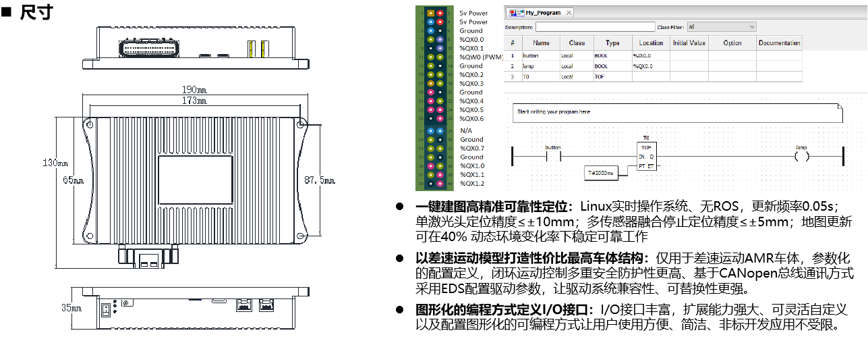The width and height of the screenshot is (868, 339).
Task: Click the %QX0.7 pin label
Action: (x=471, y=149)
